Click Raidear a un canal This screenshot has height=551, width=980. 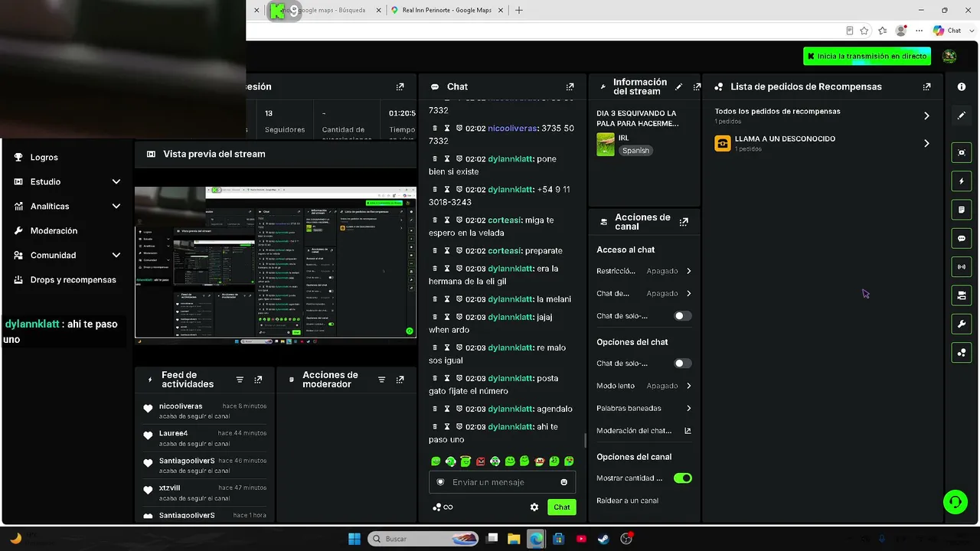(x=627, y=500)
